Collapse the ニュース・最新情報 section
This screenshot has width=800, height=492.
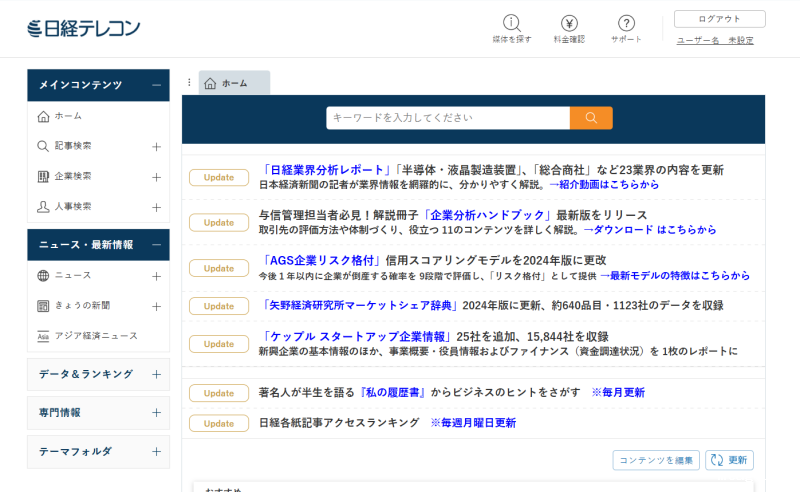pos(156,245)
